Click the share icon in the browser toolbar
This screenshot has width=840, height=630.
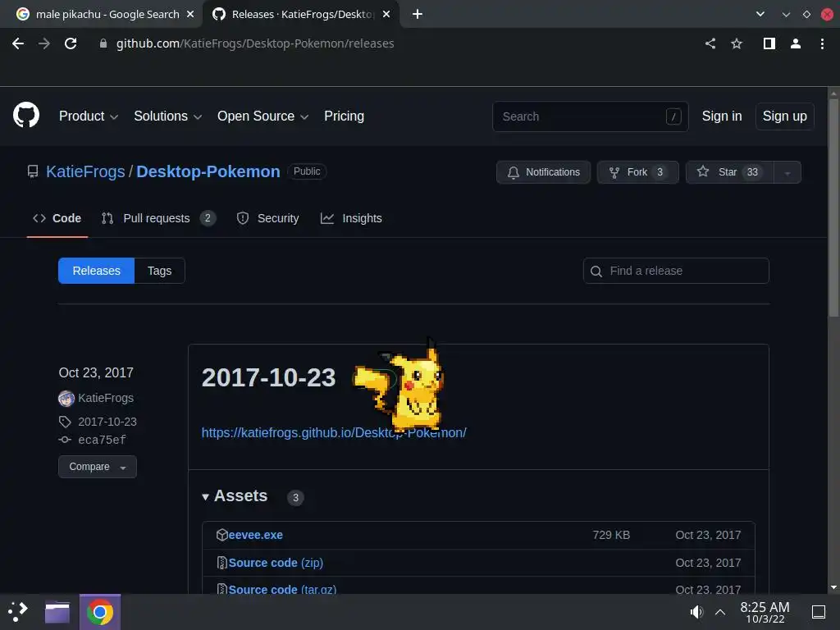pos(710,43)
